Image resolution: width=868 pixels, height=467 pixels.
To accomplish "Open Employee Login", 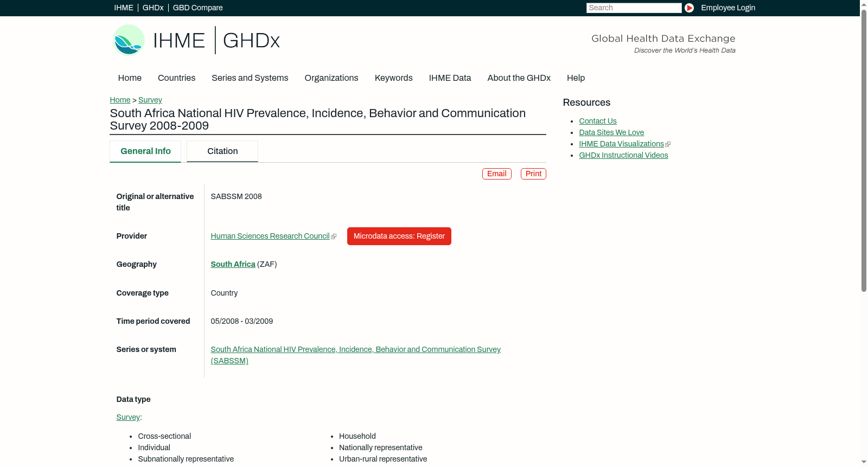I will point(728,8).
